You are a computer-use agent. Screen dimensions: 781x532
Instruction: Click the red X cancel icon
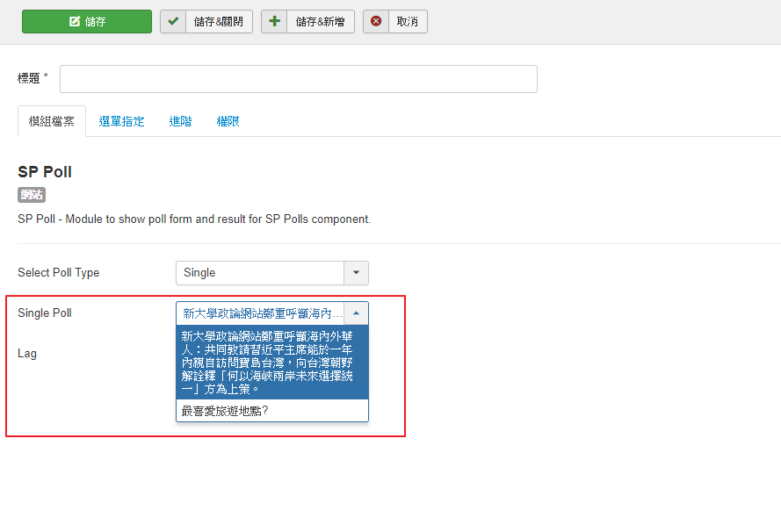pos(376,22)
